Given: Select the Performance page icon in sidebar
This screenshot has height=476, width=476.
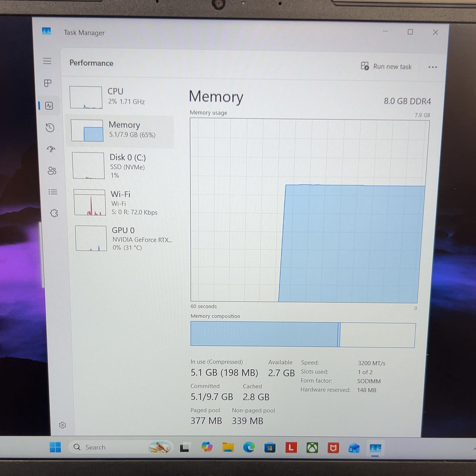Looking at the screenshot, I should [49, 106].
